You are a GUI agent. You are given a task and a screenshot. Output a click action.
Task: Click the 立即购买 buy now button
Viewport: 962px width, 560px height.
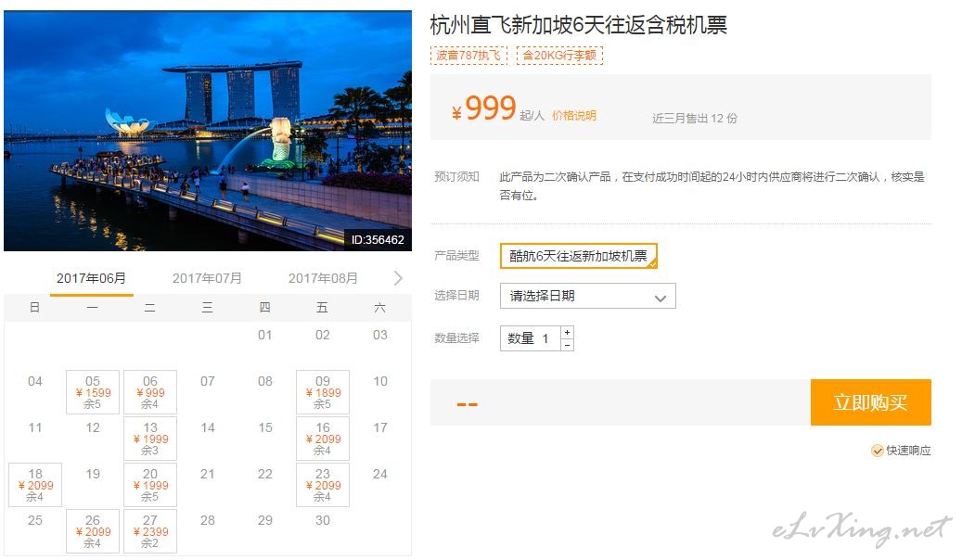(870, 402)
